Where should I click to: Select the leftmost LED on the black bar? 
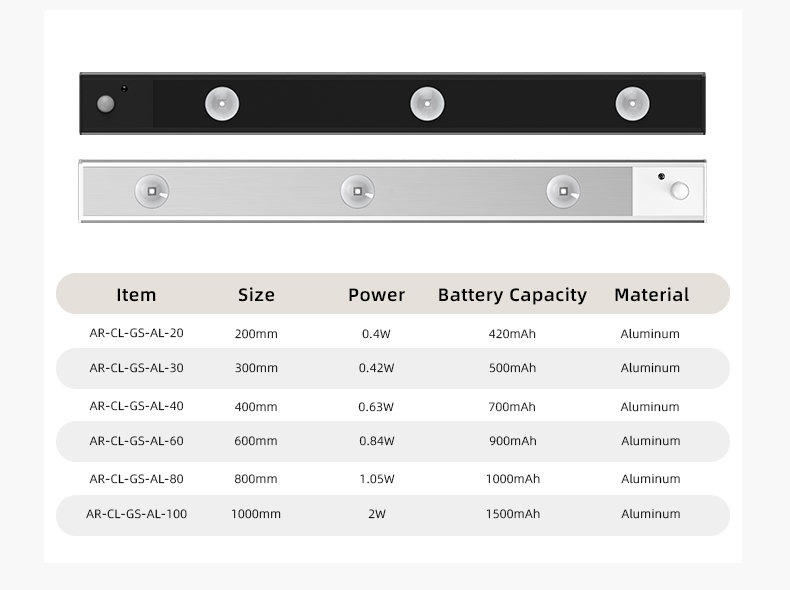(x=222, y=104)
